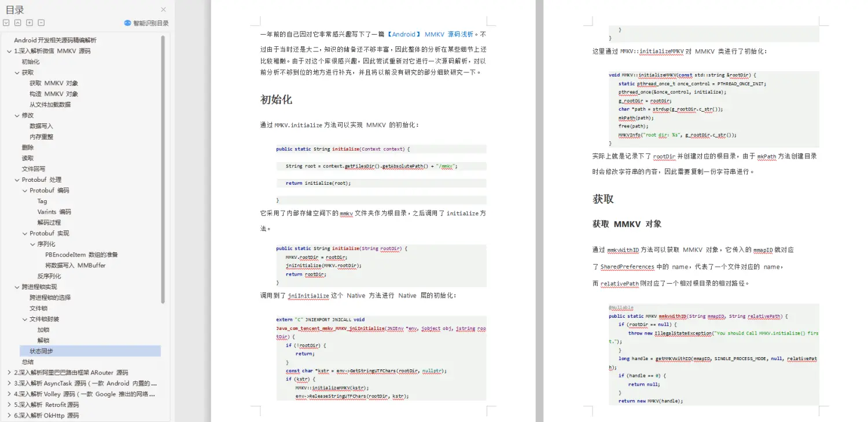
Task: Collapse the Protobuf 实现 subsection
Action: [x=25, y=233]
